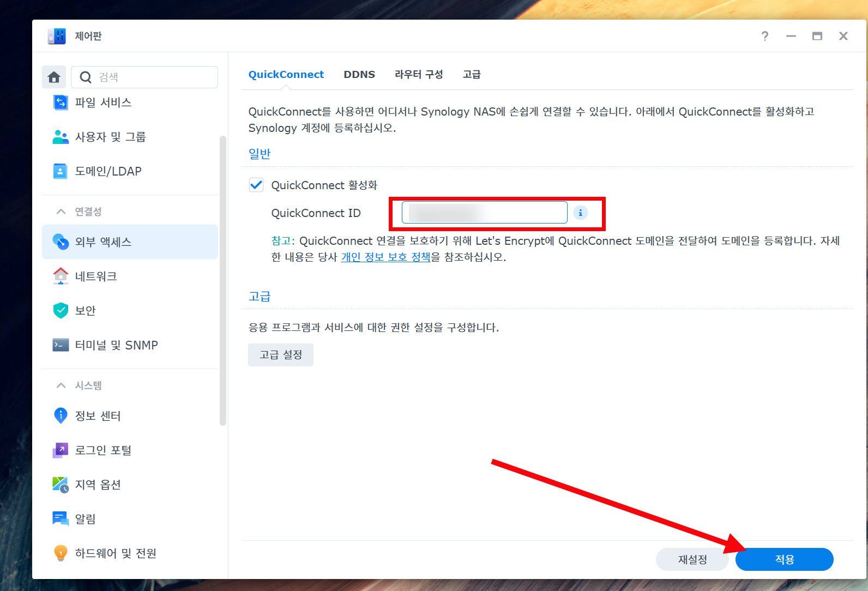868x591 pixels.
Task: Collapse the 연결성 section
Action: [61, 212]
